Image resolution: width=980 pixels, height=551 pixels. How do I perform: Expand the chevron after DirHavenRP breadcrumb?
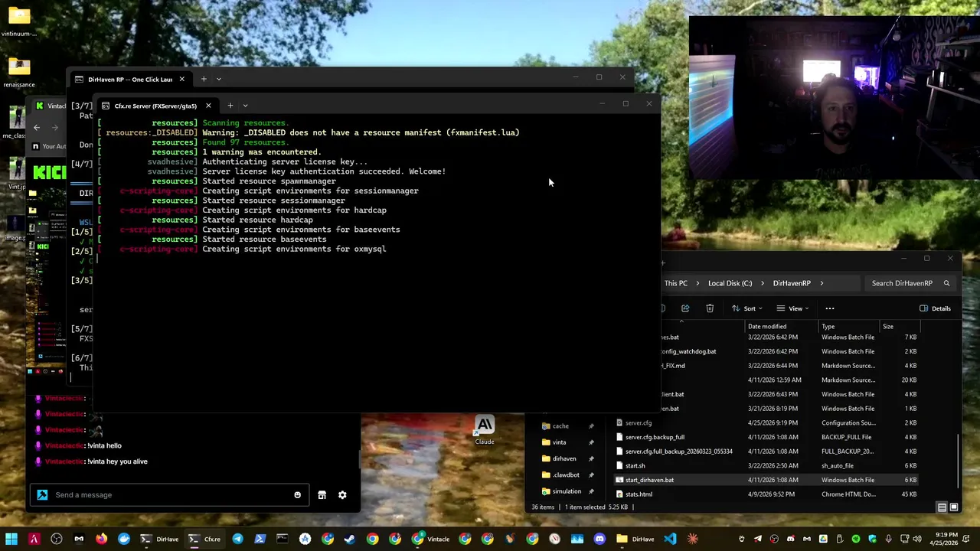(822, 283)
